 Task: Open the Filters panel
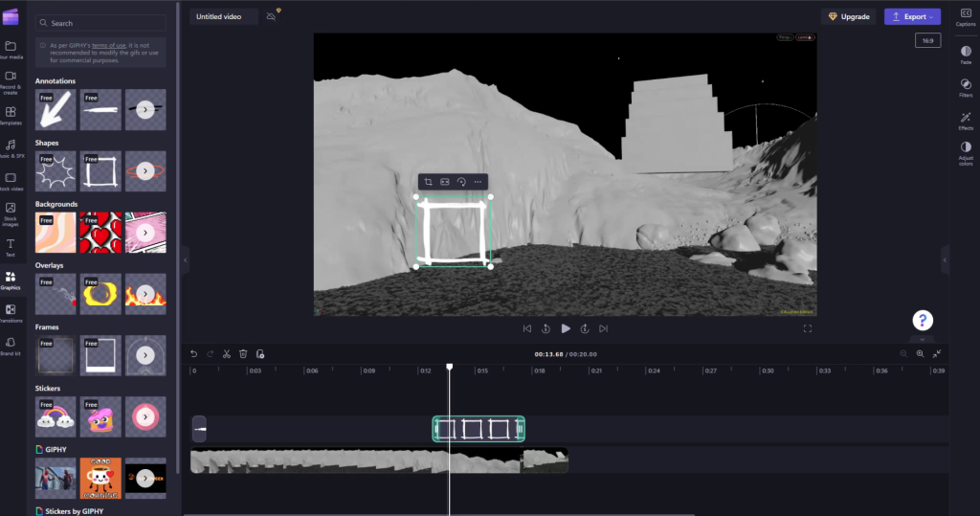click(966, 87)
